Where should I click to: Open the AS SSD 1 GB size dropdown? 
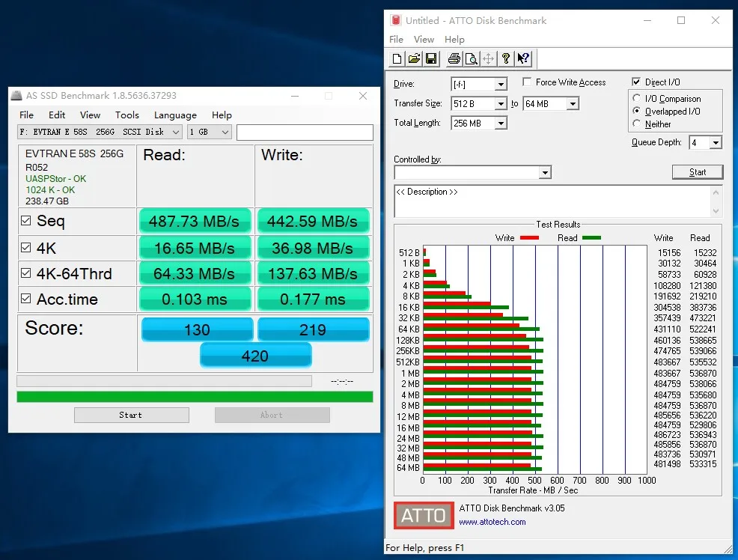225,133
